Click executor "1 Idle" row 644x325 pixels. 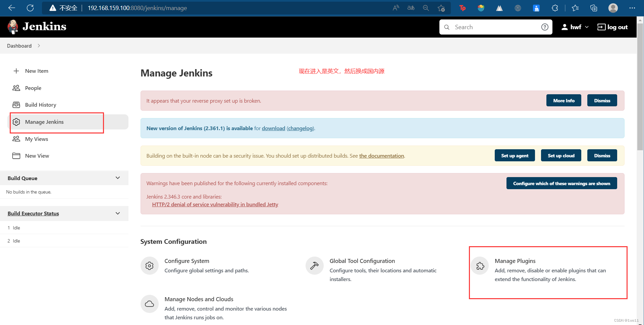tap(64, 228)
